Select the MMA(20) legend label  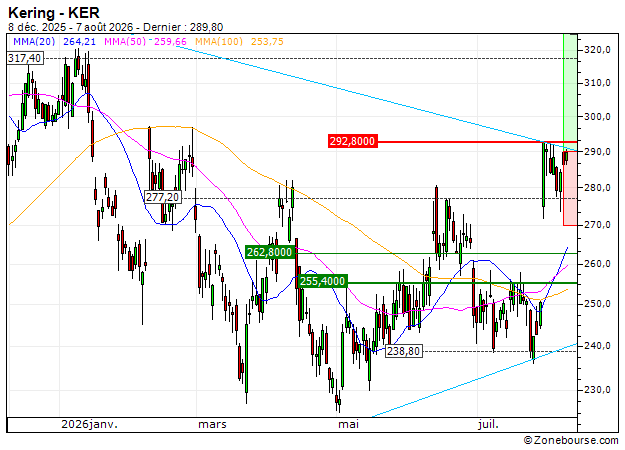pyautogui.click(x=34, y=41)
